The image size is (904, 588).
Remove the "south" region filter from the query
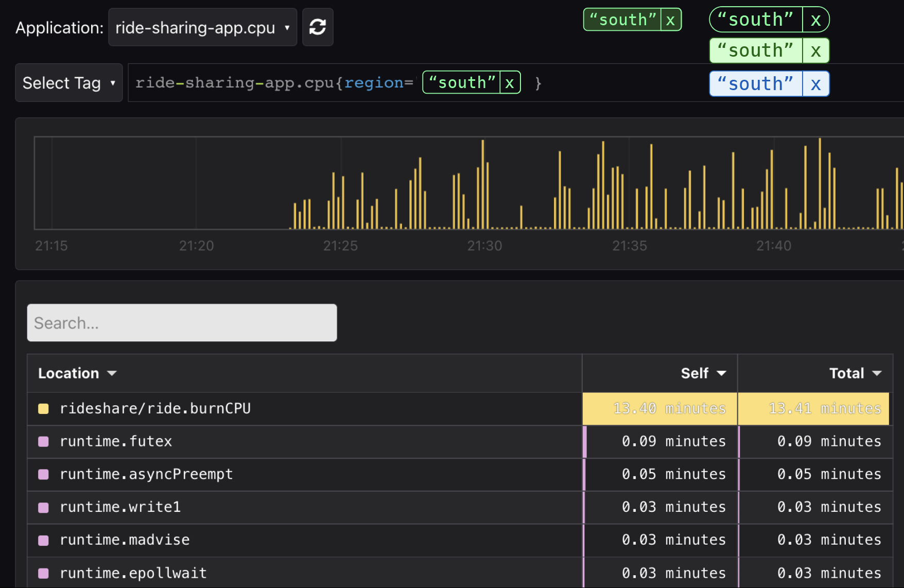point(509,82)
